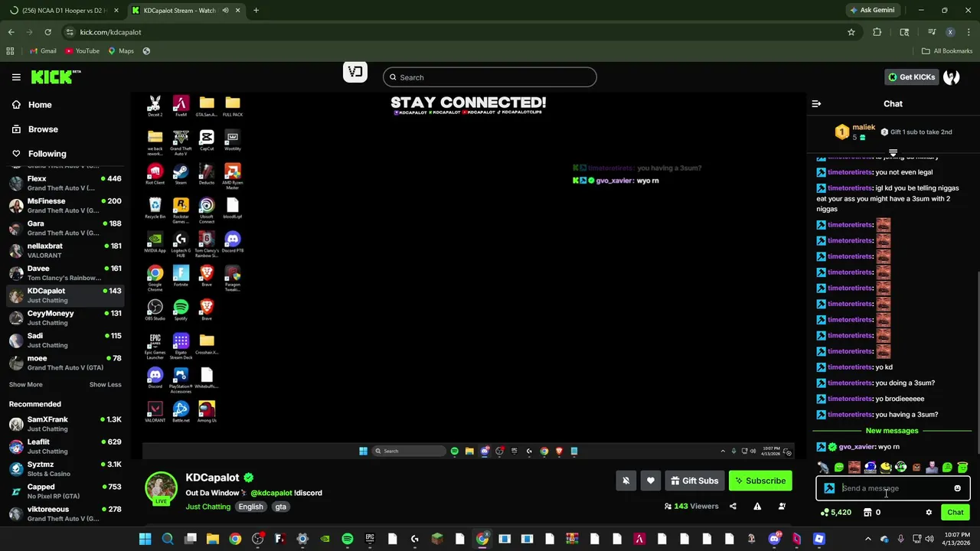Open Sadi channel in sidebar
Screen dimensions: 980x551
click(x=65, y=340)
